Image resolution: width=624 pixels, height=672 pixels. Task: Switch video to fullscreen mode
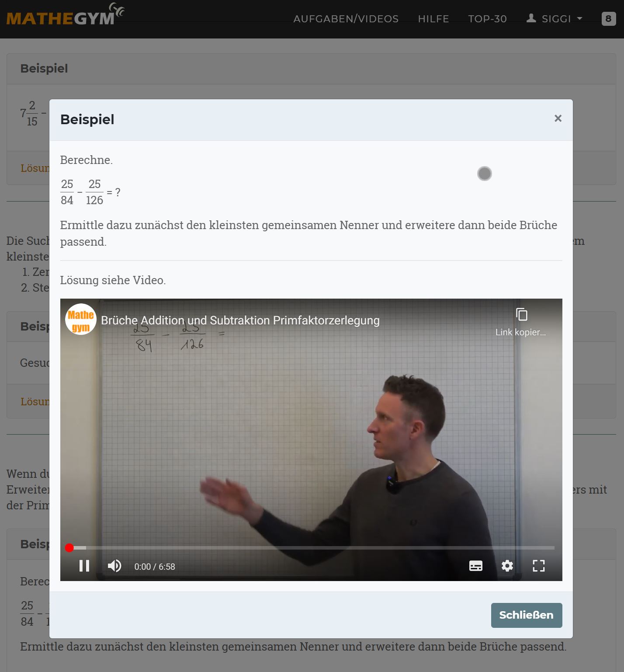[x=539, y=566]
